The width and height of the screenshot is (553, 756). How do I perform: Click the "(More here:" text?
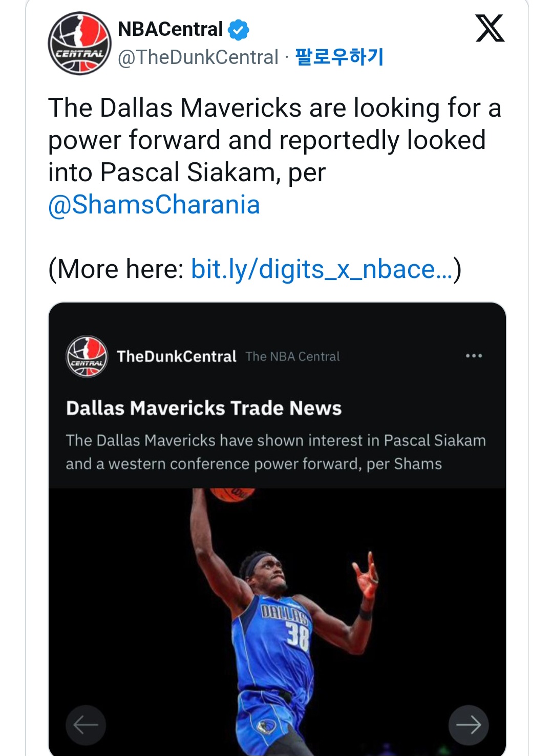pos(116,269)
